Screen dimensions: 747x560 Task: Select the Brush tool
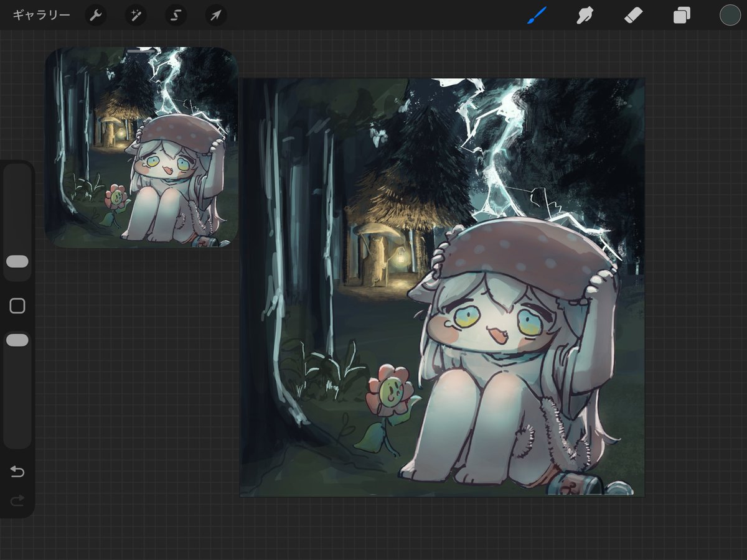coord(537,15)
